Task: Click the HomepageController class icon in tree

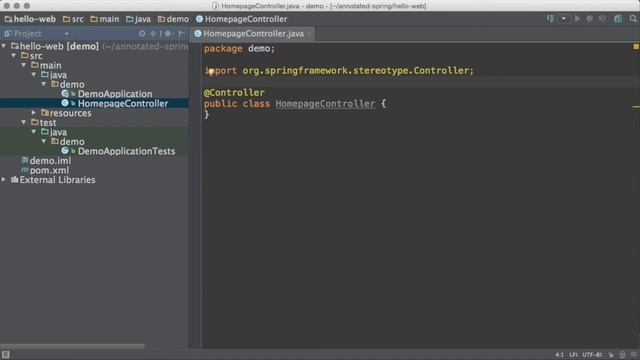Action: (65, 103)
